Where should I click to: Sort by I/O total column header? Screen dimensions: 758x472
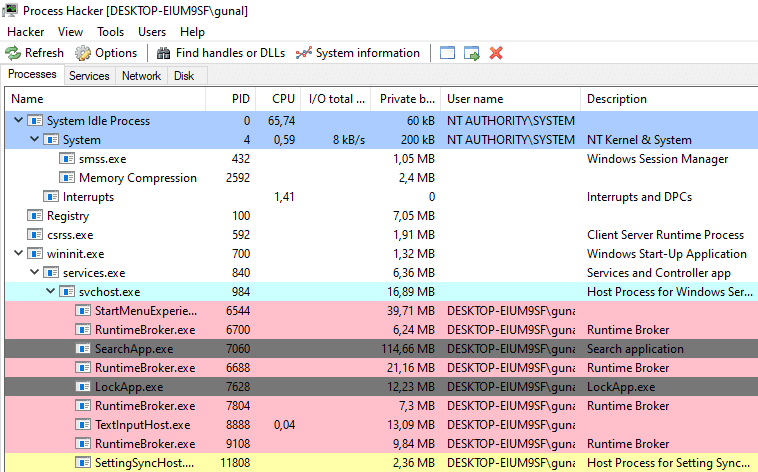pos(335,99)
